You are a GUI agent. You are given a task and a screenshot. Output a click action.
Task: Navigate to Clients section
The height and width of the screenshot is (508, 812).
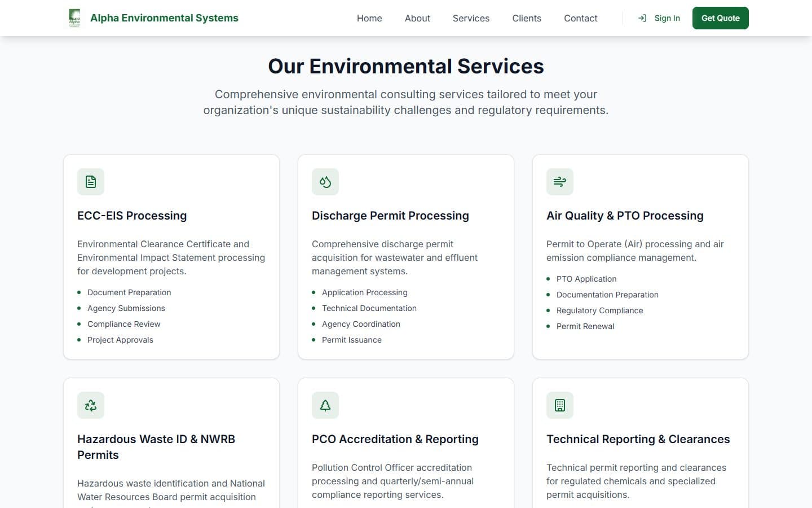click(x=527, y=18)
